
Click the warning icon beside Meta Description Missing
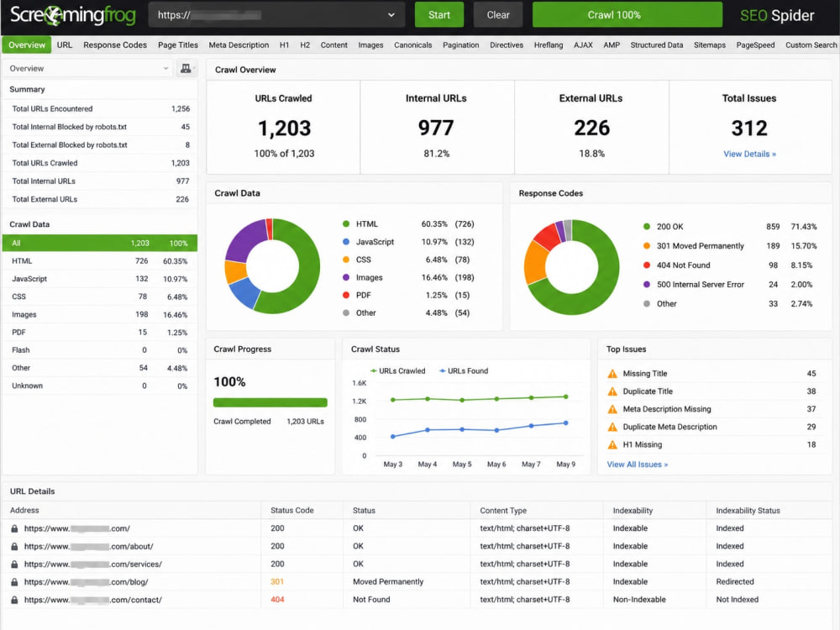[612, 409]
